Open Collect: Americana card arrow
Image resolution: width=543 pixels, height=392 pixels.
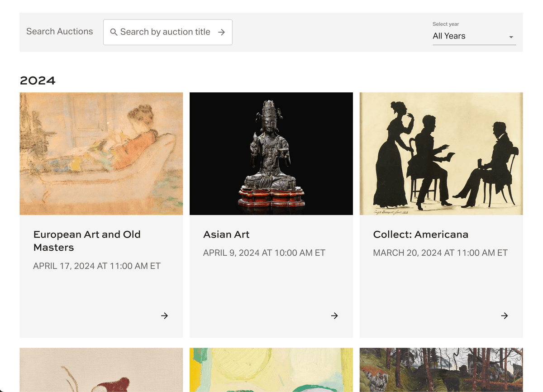tap(504, 316)
